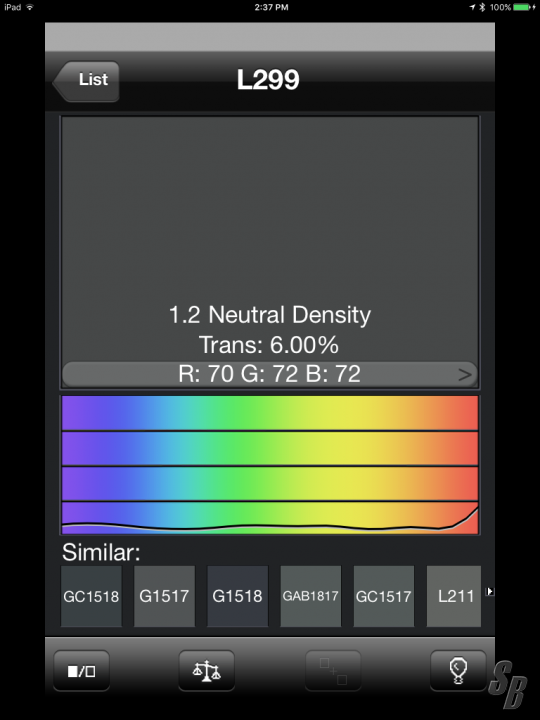Tap the battery icon in status bar
The width and height of the screenshot is (540, 720).
coord(524,7)
